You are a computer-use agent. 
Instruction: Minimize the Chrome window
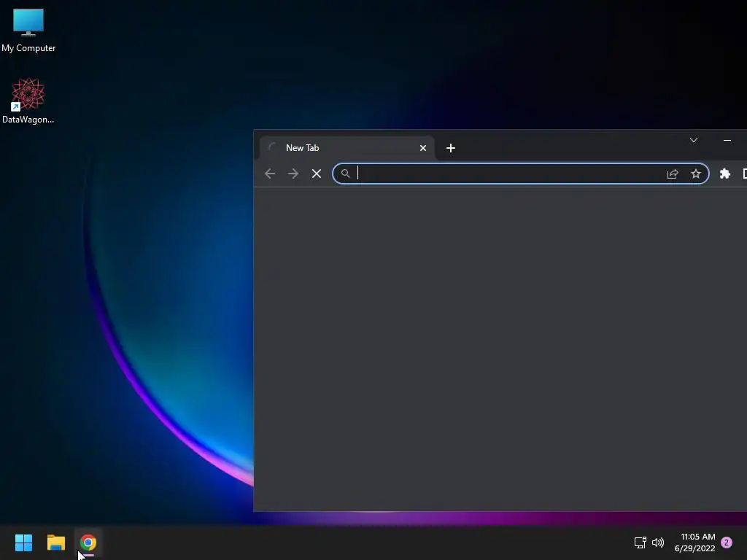click(x=727, y=140)
